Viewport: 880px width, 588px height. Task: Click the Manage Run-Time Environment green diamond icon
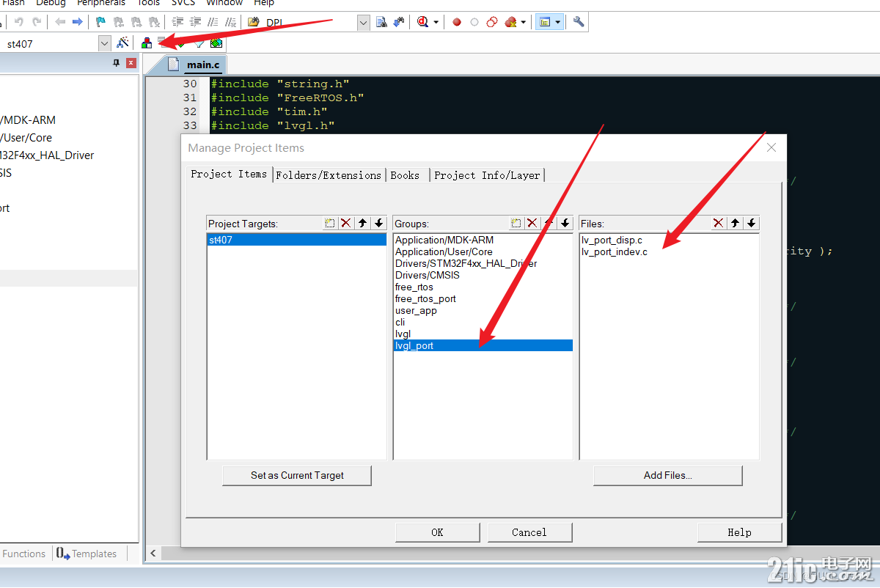coord(180,43)
